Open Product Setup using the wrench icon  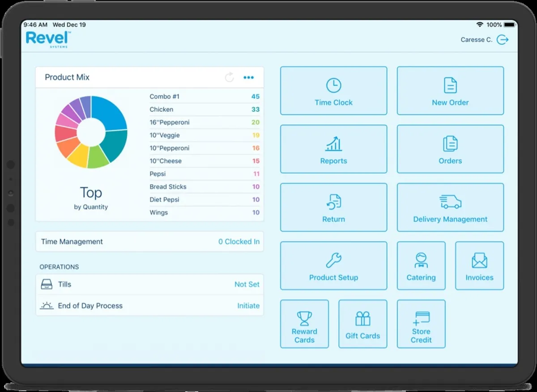tap(333, 260)
